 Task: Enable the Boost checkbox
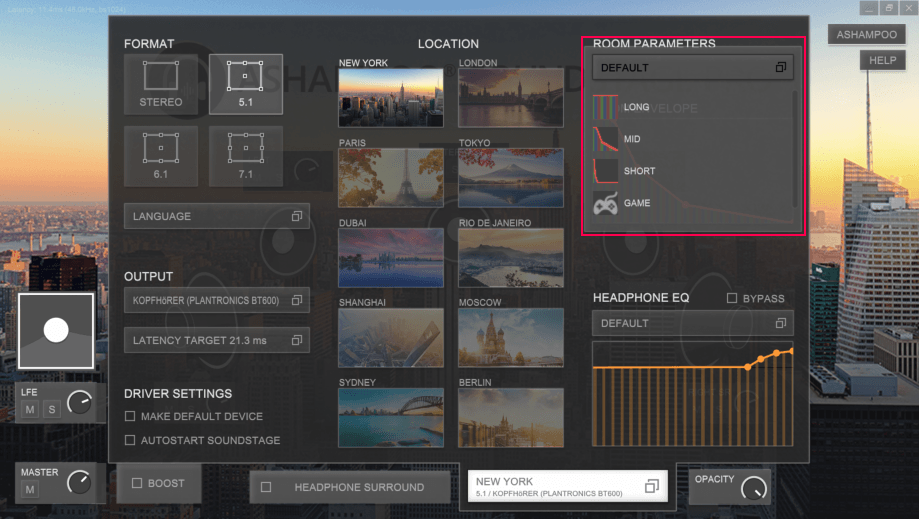[x=137, y=483]
